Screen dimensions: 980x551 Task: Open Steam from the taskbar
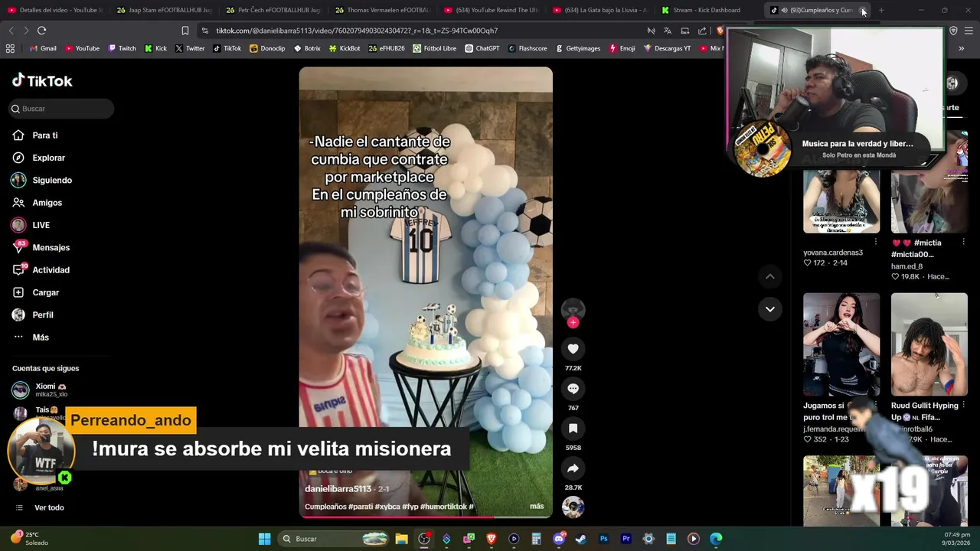(x=581, y=539)
